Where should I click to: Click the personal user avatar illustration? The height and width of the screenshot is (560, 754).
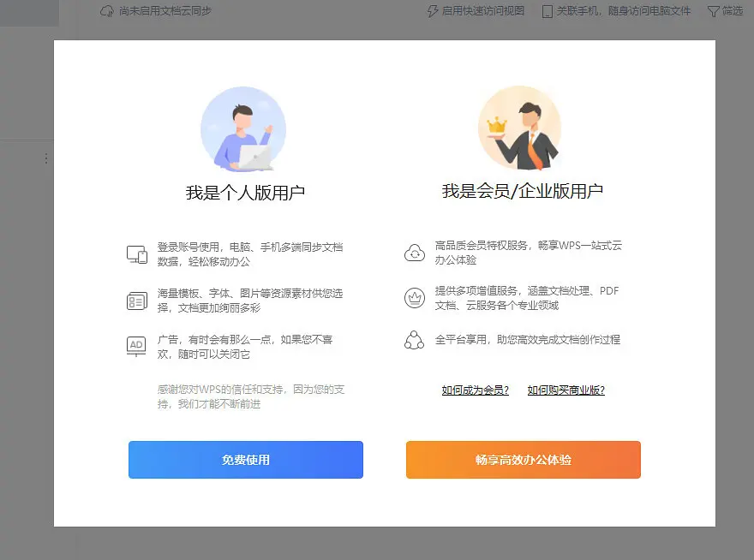(243, 128)
